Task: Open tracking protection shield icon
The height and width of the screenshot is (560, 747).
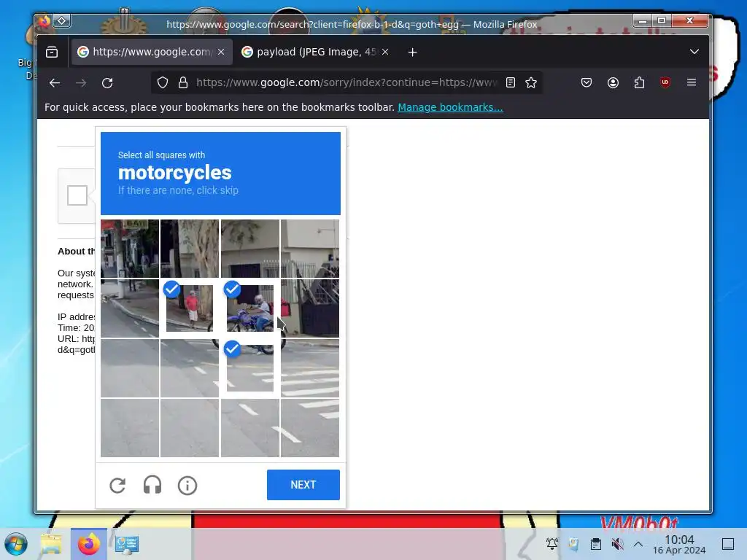Action: (x=163, y=83)
